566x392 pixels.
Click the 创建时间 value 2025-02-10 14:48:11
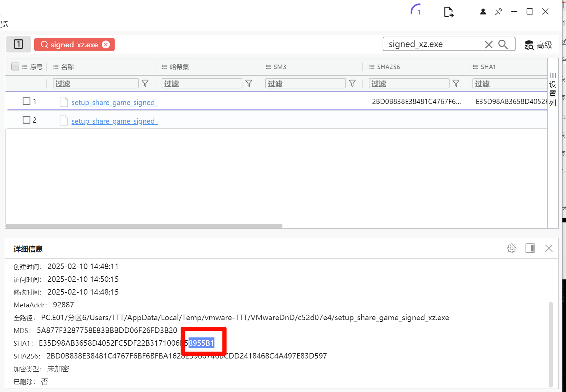tap(83, 266)
